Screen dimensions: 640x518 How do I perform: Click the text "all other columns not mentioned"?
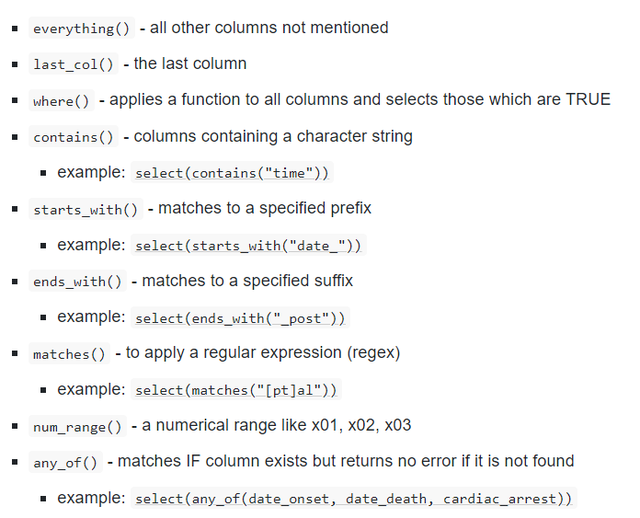pyautogui.click(x=268, y=28)
